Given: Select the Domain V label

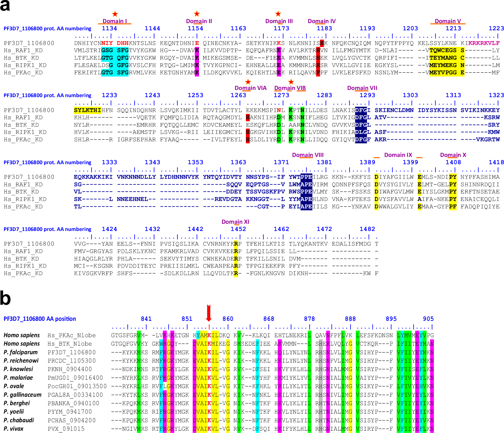Looking at the screenshot, I should click(448, 21).
